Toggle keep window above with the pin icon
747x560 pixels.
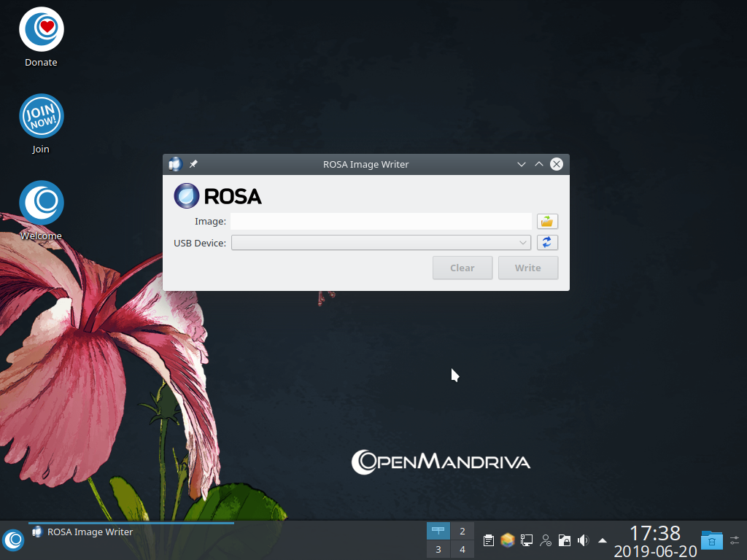pos(193,164)
